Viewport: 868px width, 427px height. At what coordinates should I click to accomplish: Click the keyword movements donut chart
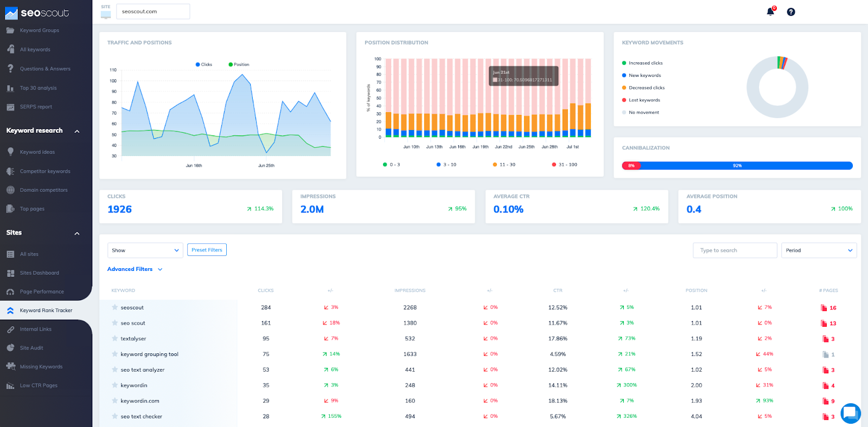point(777,87)
